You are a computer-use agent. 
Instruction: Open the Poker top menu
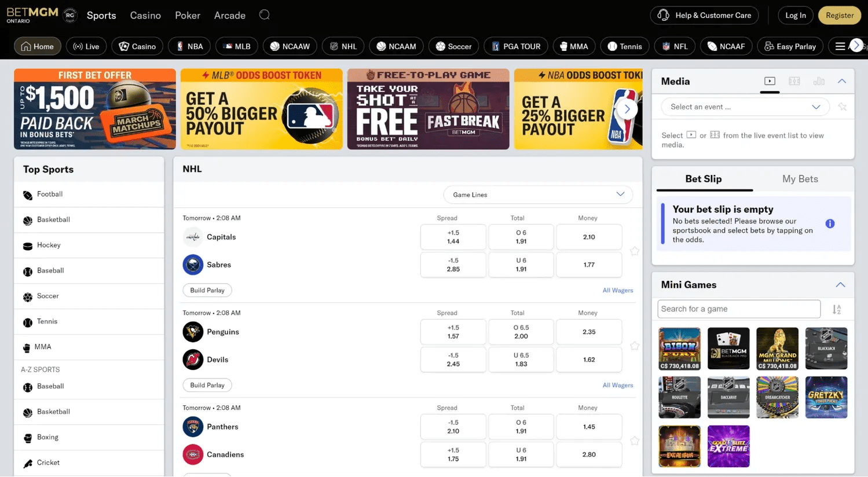coord(188,15)
